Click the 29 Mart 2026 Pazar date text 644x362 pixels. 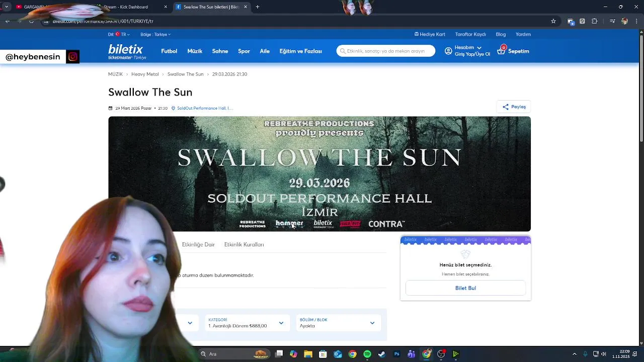click(x=133, y=108)
